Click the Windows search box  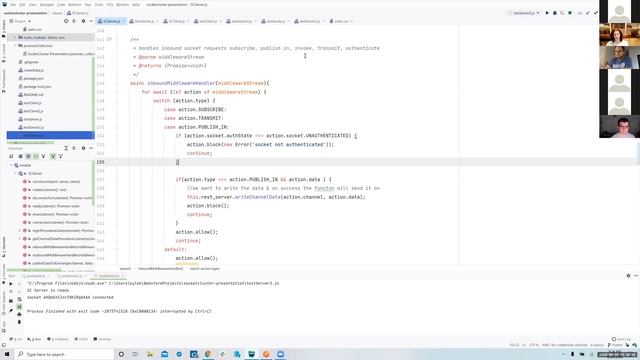coord(64,354)
